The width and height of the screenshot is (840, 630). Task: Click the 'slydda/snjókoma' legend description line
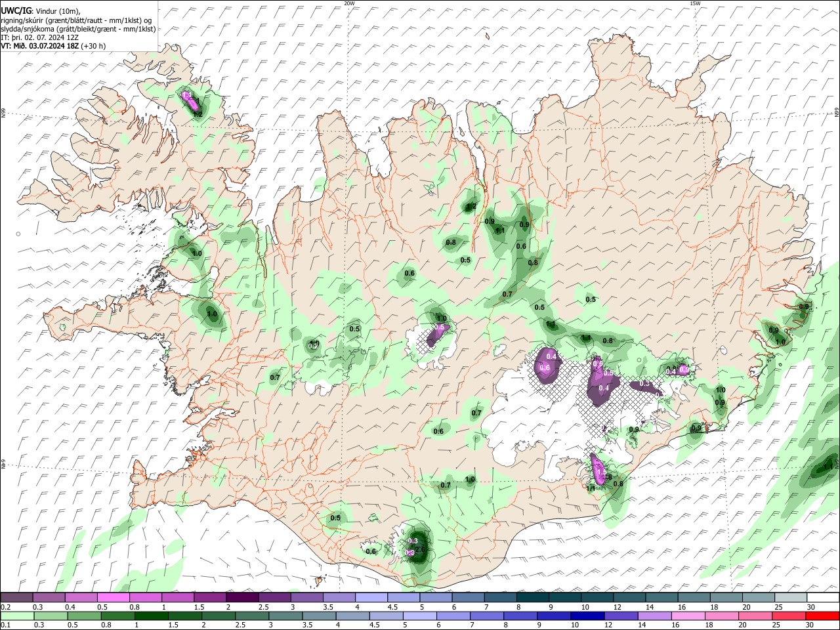tap(78, 29)
